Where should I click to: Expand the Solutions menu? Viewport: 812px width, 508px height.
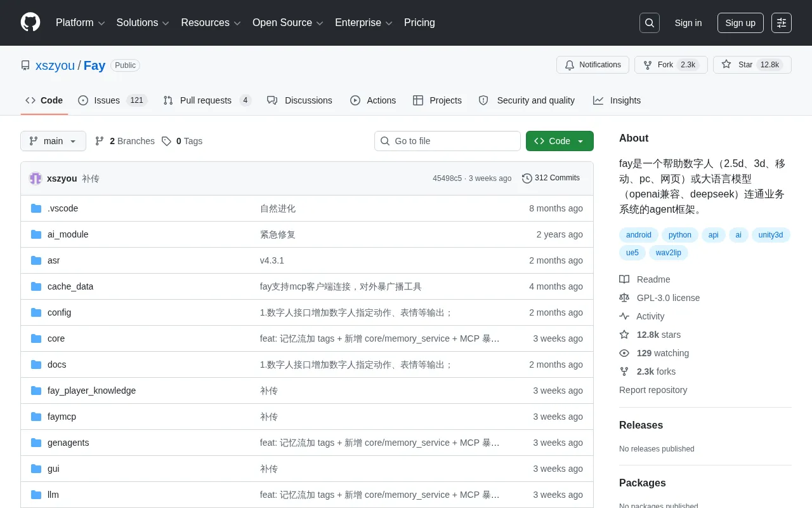(143, 23)
